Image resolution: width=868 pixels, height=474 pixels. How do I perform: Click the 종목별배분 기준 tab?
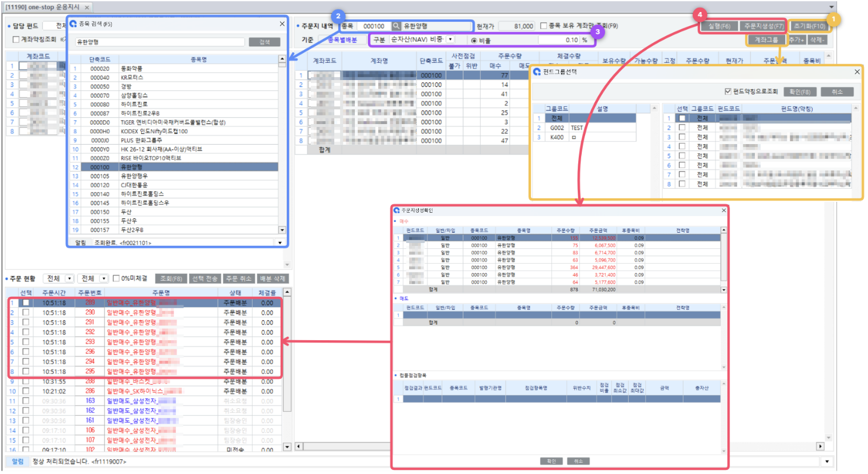click(x=342, y=39)
